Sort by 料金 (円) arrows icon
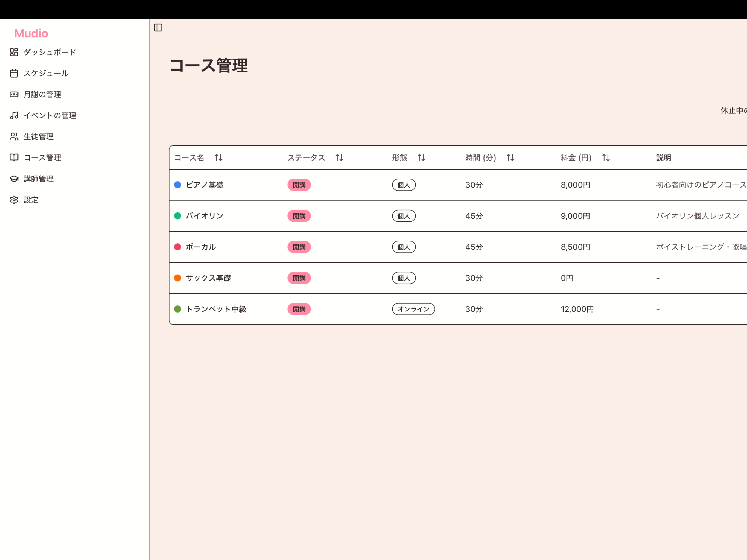The image size is (747, 560). pos(606,158)
